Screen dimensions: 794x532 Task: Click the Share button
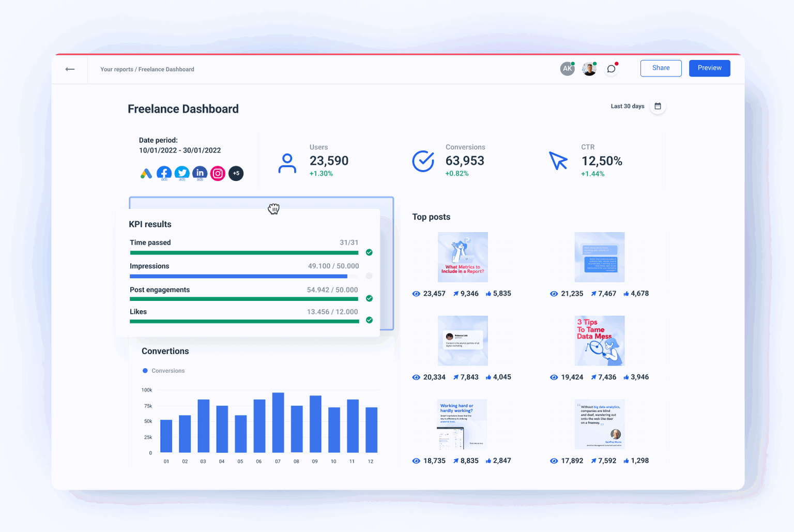click(661, 68)
